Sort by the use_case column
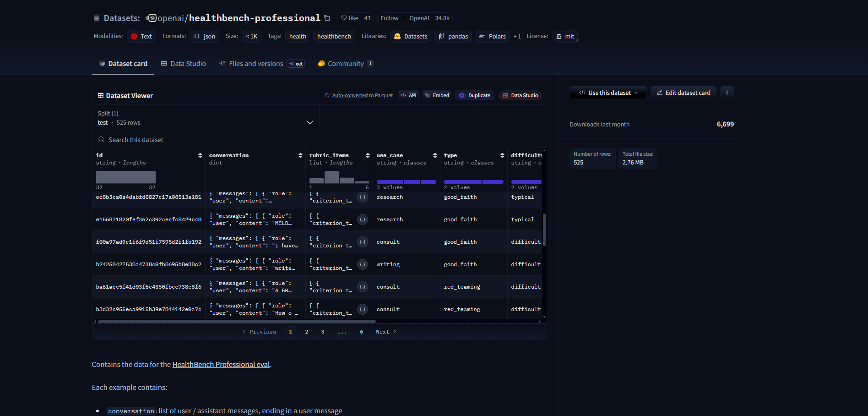This screenshot has width=868, height=416. [x=435, y=155]
